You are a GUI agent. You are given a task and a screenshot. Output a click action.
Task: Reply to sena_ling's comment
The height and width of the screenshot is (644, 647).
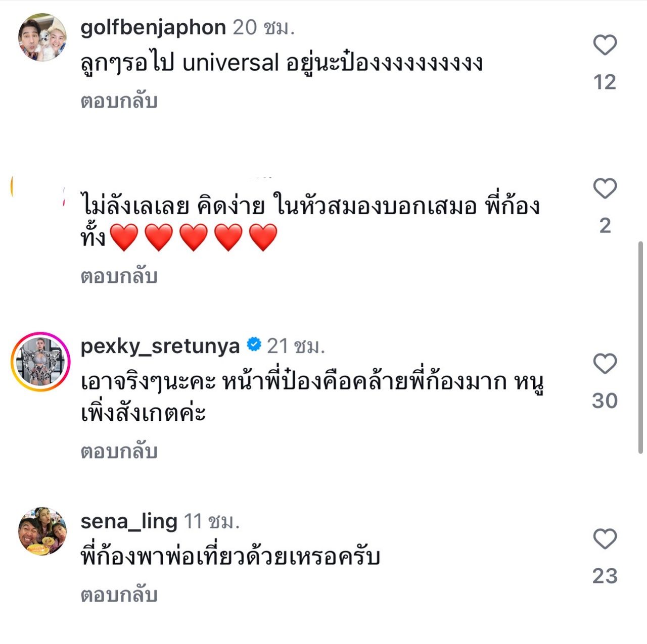tap(119, 595)
